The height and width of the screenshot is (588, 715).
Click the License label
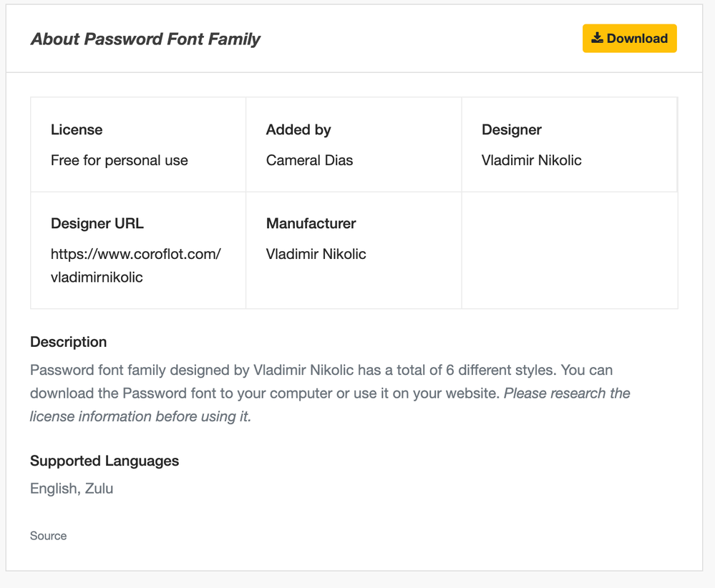(77, 129)
